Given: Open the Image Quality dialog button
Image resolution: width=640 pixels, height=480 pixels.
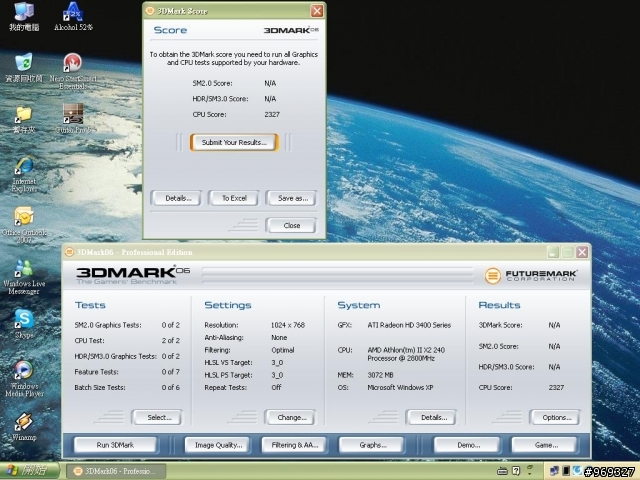Looking at the screenshot, I should (x=218, y=445).
